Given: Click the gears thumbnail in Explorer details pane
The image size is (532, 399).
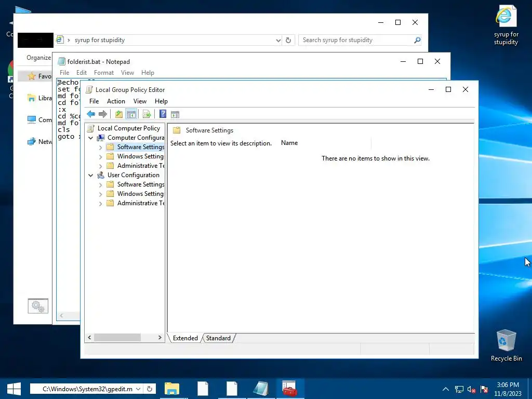Looking at the screenshot, I should pos(38,306).
